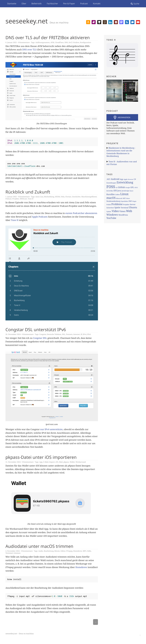Open the 'Rückblick und Zukunft' post title
Screen dimensions: 146x644
tap(28, 192)
